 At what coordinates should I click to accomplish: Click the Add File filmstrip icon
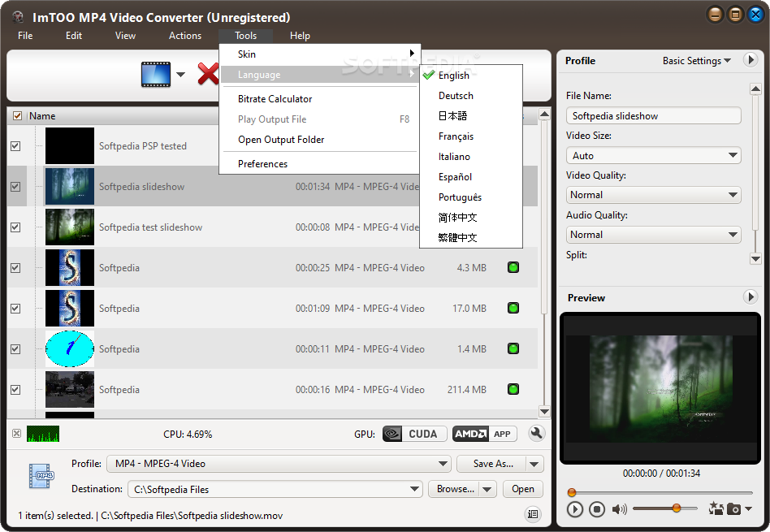(156, 75)
